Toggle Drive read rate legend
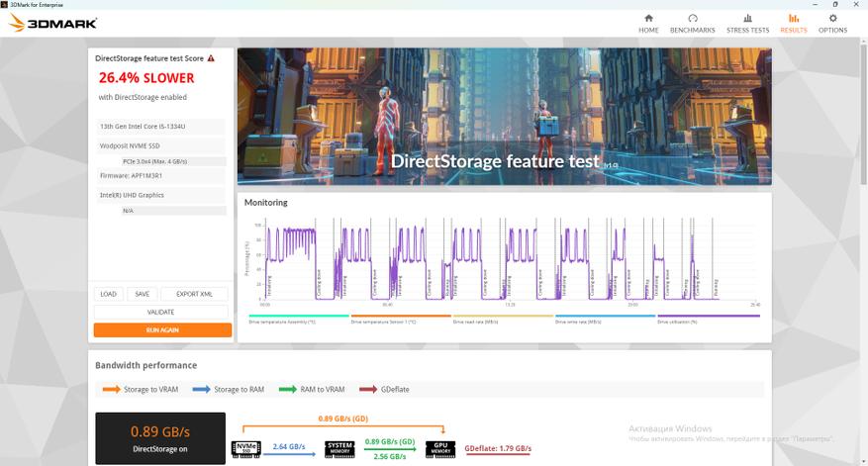868x466 pixels. pyautogui.click(x=503, y=319)
